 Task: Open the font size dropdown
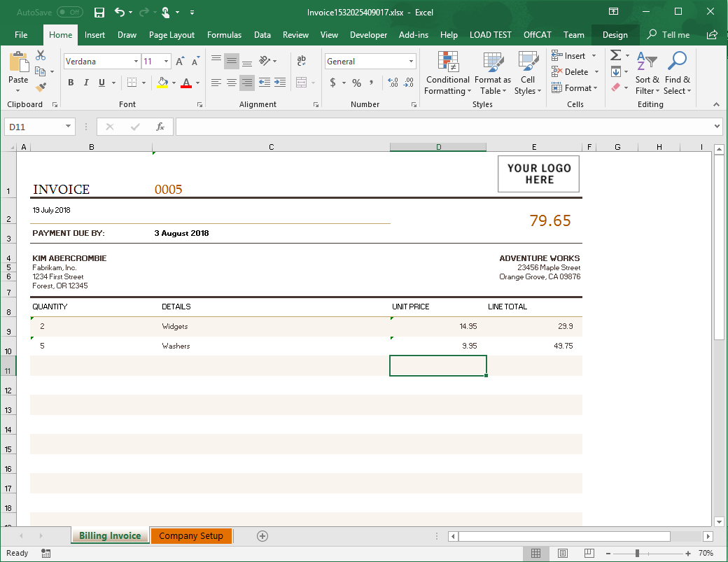pos(165,61)
